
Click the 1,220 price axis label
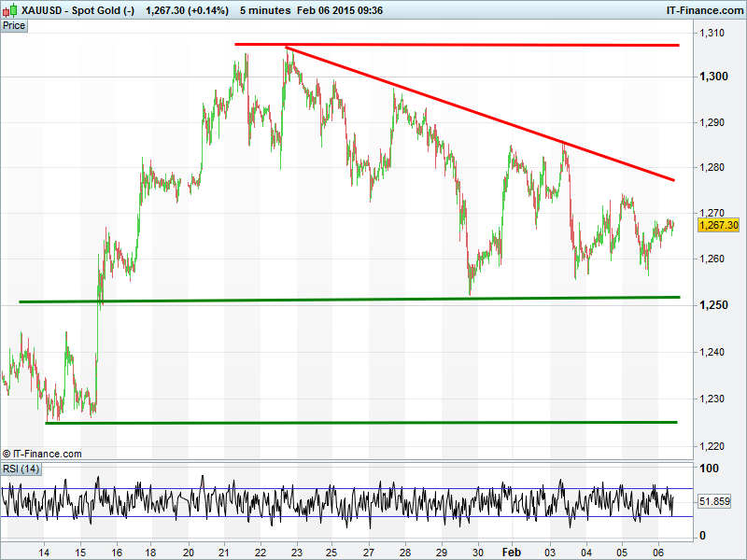[712, 446]
